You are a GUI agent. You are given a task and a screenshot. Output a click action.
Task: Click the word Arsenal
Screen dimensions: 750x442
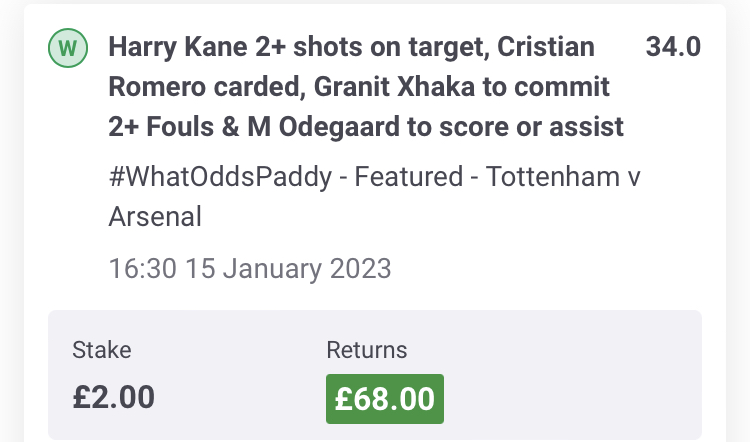(x=155, y=216)
